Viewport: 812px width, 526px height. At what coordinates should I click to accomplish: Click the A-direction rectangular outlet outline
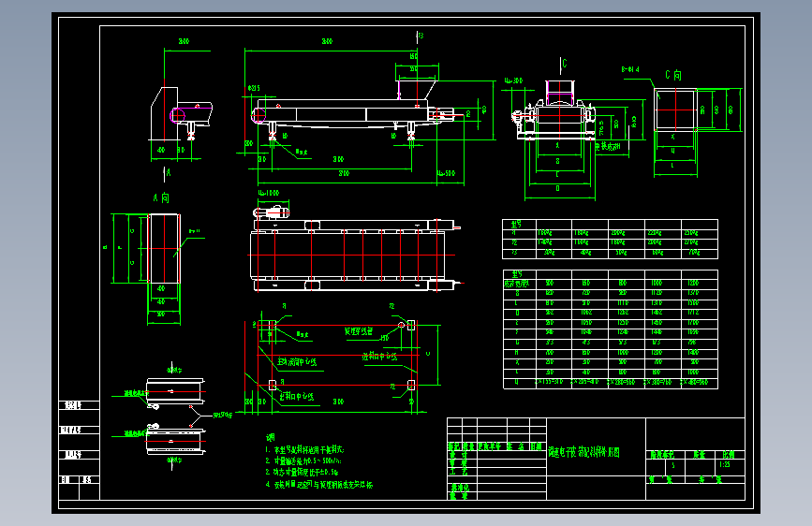point(164,249)
